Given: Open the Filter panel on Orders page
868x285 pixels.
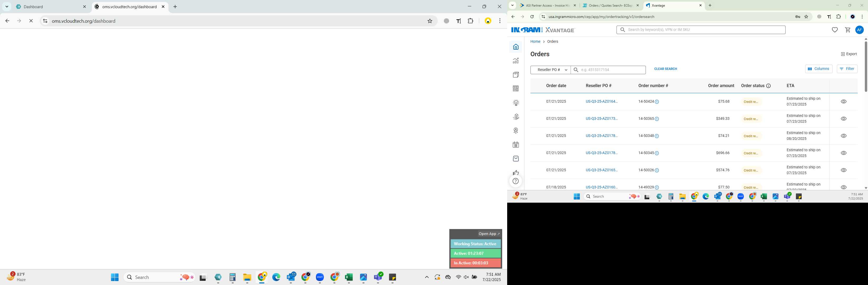Looking at the screenshot, I should [847, 69].
